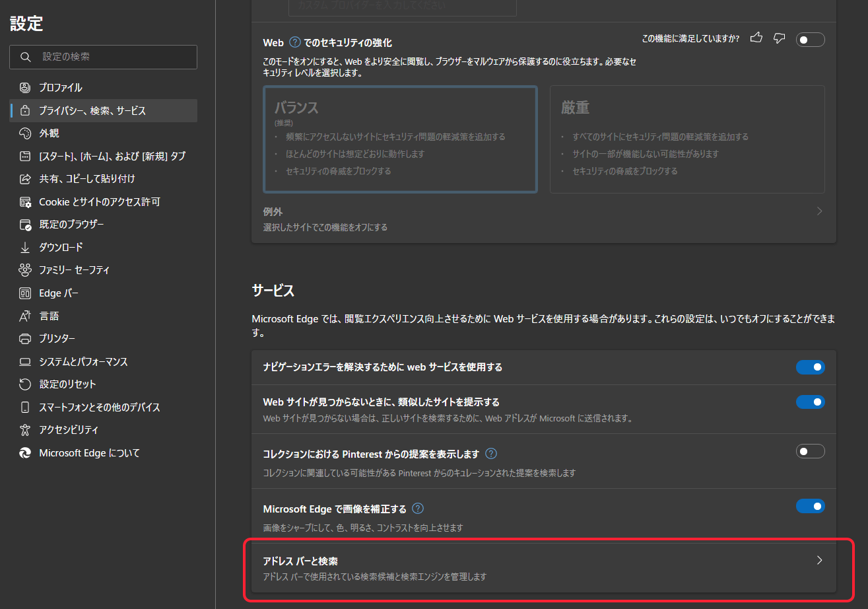
Task: Click the Microsoft Edge logo icon
Action: pyautogui.click(x=25, y=453)
